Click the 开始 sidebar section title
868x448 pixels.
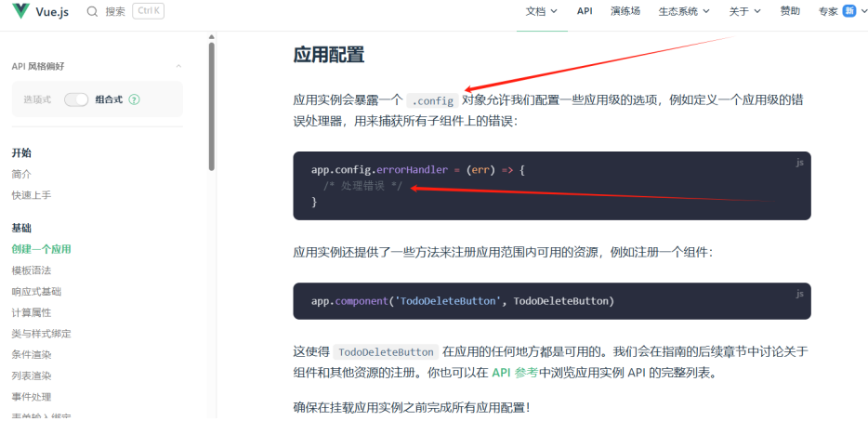tap(21, 152)
